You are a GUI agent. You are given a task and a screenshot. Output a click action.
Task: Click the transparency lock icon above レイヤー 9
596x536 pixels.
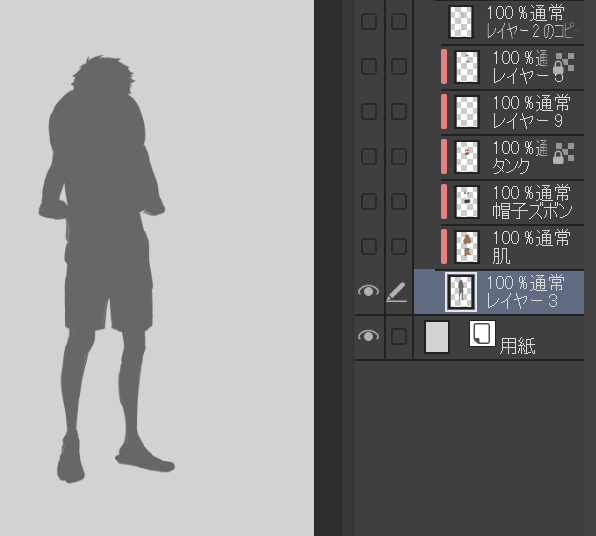[x=563, y=63]
